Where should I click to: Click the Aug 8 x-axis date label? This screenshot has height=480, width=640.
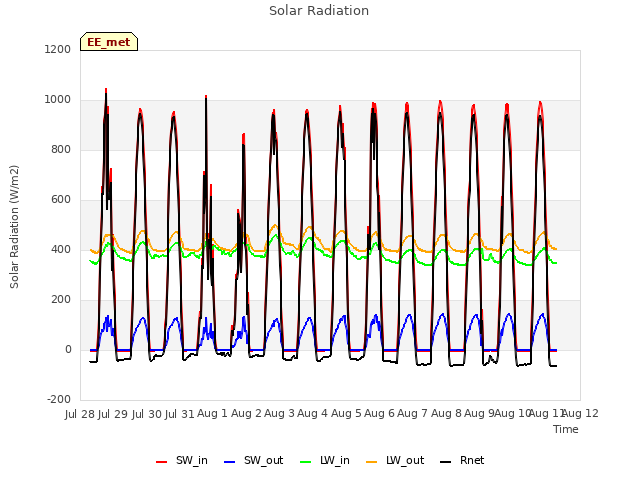(446, 414)
